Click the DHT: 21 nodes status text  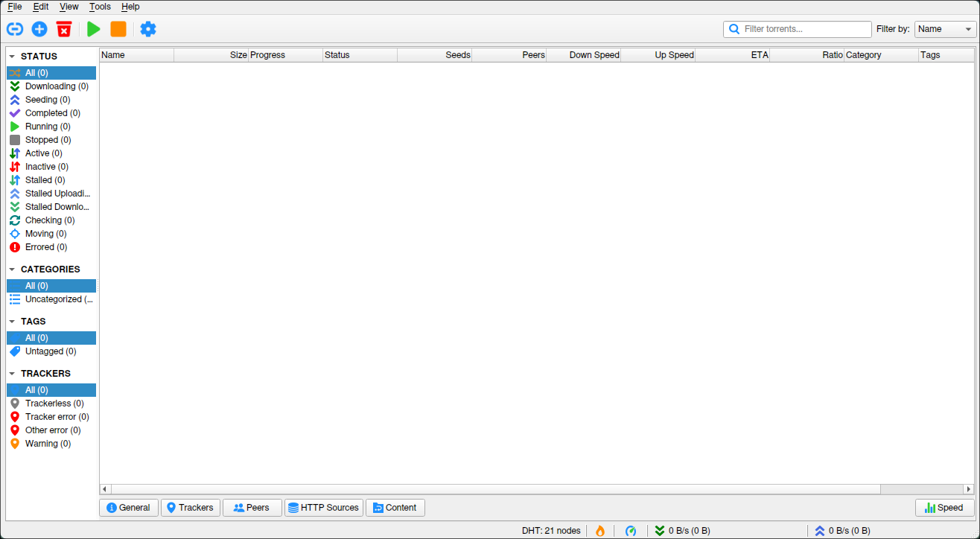pyautogui.click(x=551, y=531)
